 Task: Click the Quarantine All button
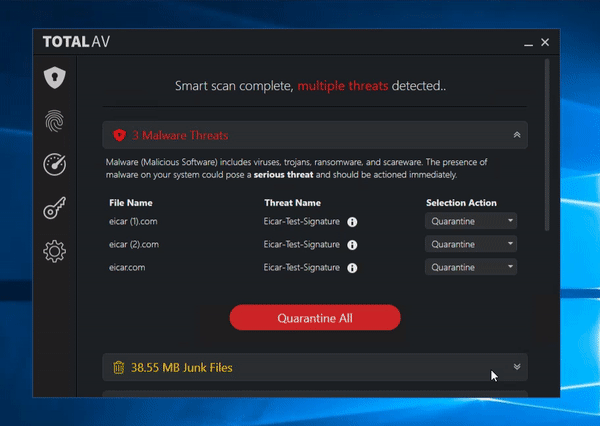(315, 318)
